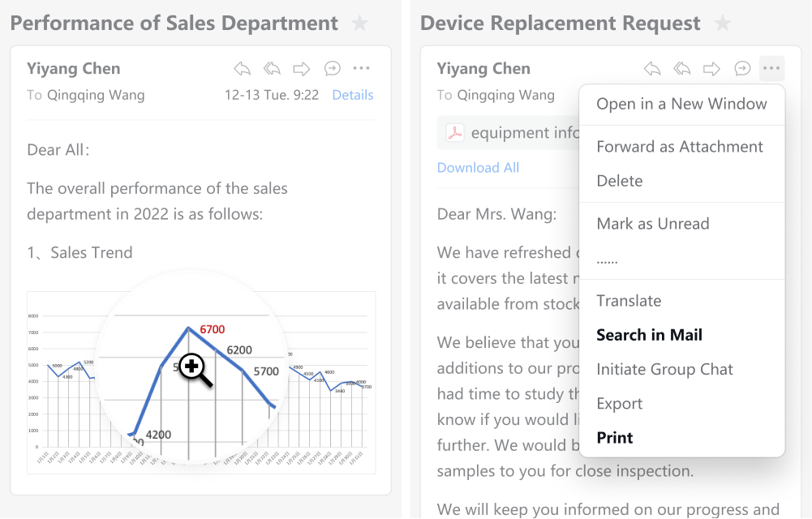Click reply icon in device replacement email
812x519 pixels.
click(652, 69)
